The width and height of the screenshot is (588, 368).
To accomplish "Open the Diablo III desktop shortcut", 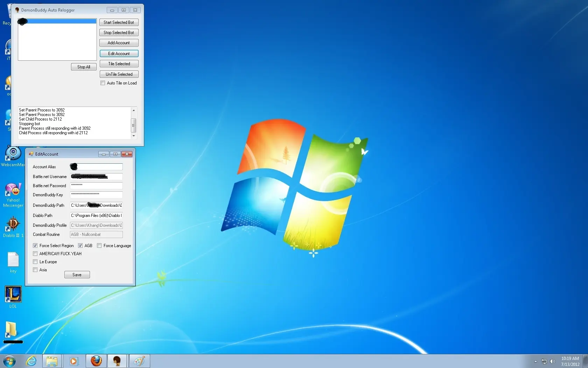I will [13, 227].
